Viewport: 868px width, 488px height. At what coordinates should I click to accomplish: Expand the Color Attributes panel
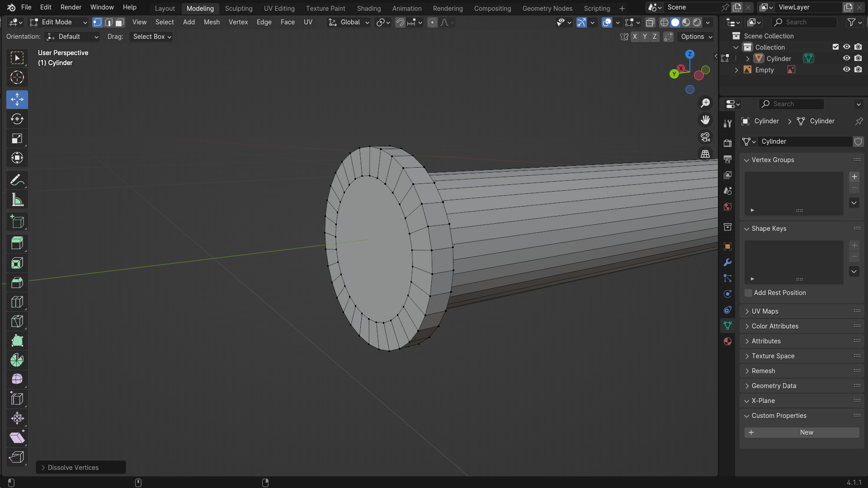point(747,326)
